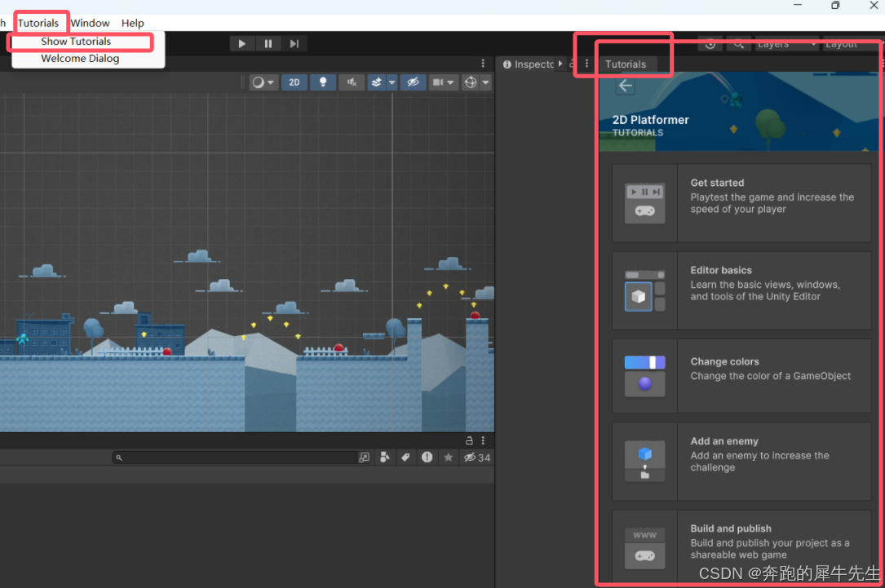
Task: Open the Scene camera settings icon
Action: tap(437, 82)
